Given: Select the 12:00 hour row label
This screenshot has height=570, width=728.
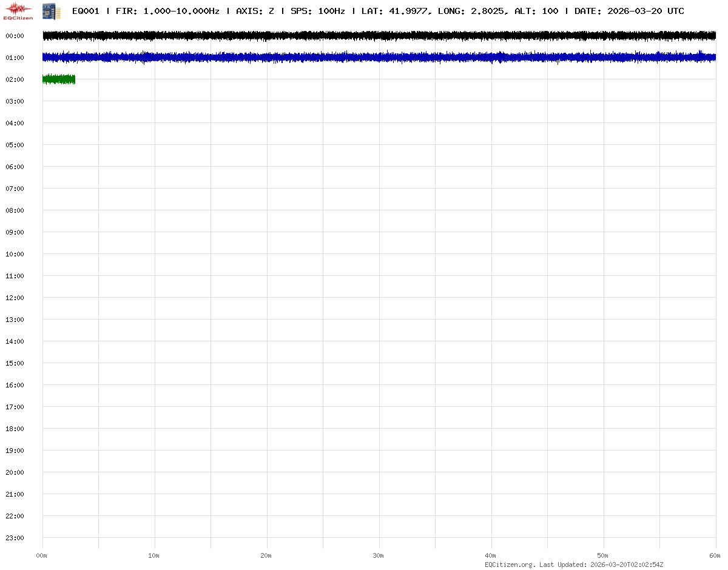Looking at the screenshot, I should 15,298.
